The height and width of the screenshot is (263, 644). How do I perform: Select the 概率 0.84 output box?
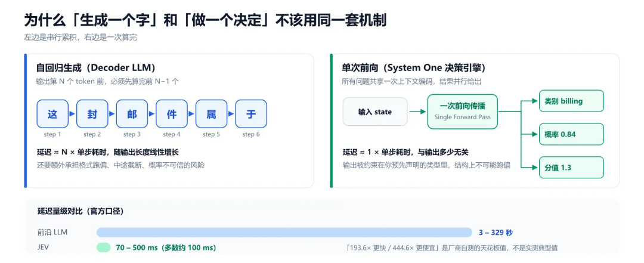571,134
